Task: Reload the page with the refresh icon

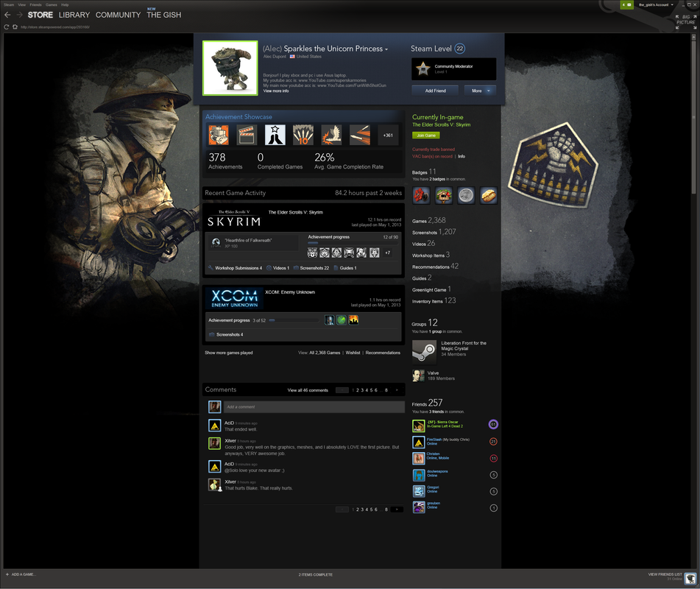Action: (7, 27)
